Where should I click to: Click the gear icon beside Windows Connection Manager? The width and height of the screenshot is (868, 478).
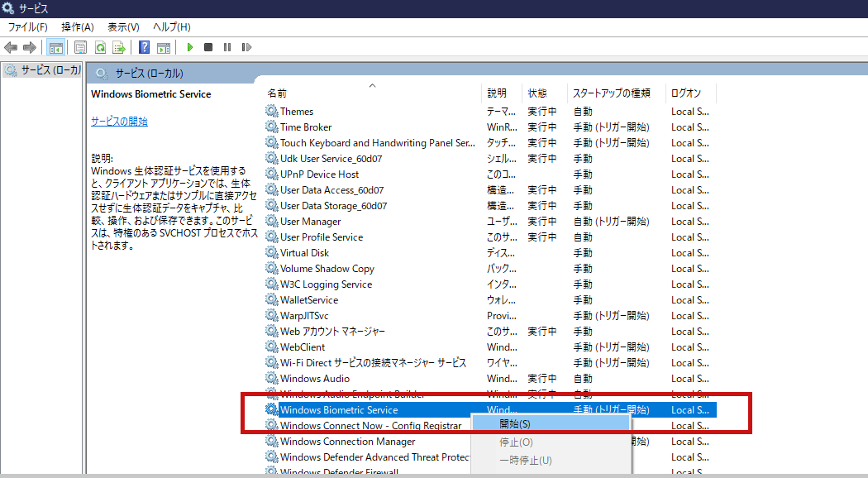pos(271,441)
